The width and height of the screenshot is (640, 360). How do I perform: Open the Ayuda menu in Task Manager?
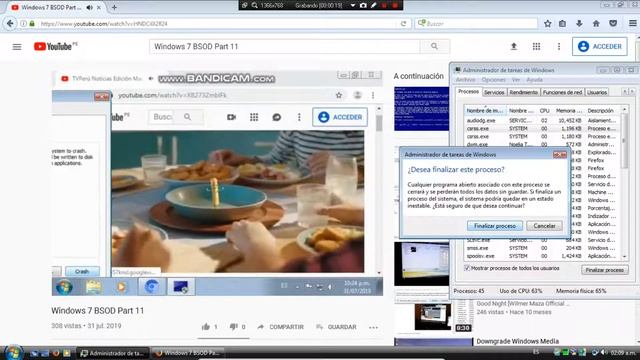(534, 80)
